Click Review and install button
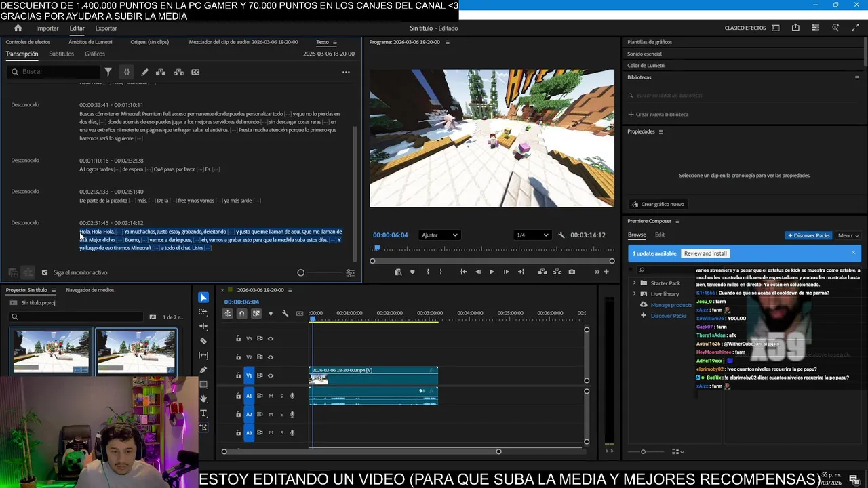This screenshot has height=488, width=868. 705,253
